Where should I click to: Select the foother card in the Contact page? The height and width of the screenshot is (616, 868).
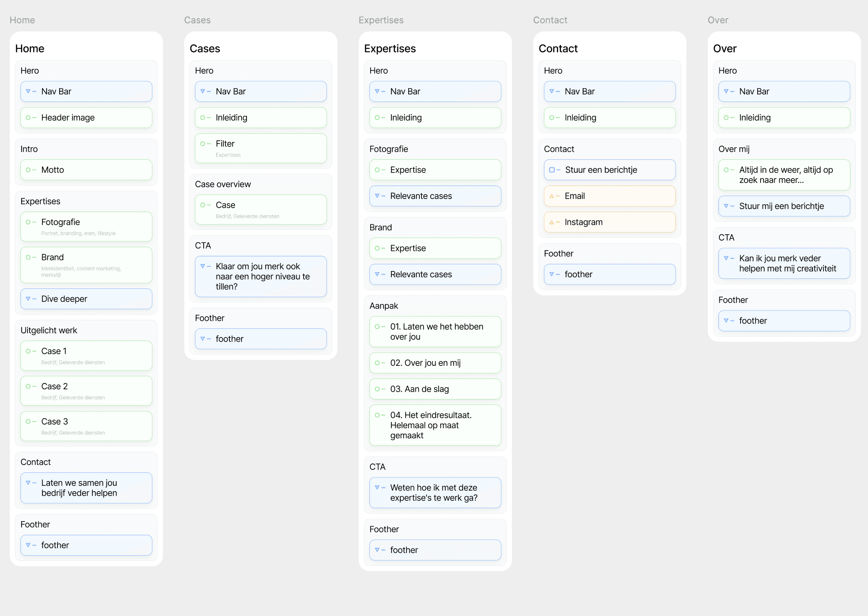[x=609, y=274]
